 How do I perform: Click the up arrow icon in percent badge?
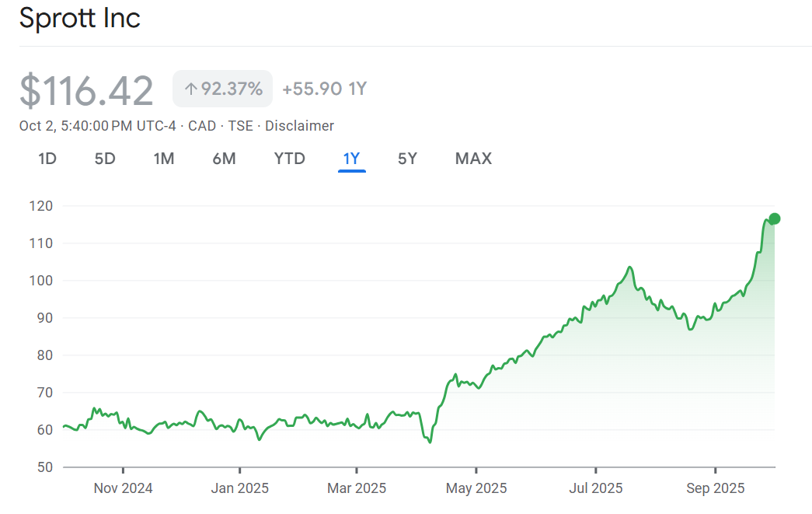[190, 89]
